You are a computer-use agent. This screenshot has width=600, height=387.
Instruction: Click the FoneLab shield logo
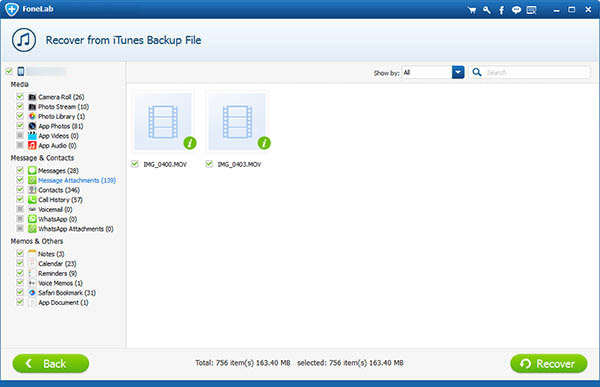[x=11, y=9]
